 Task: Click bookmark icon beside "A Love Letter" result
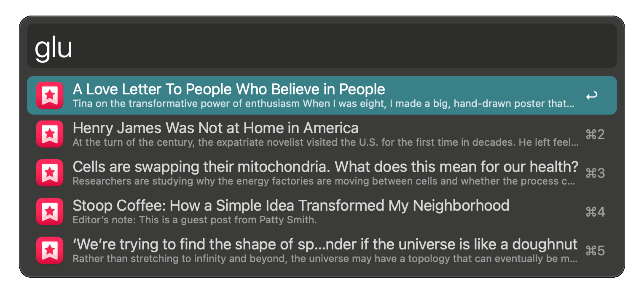point(50,95)
